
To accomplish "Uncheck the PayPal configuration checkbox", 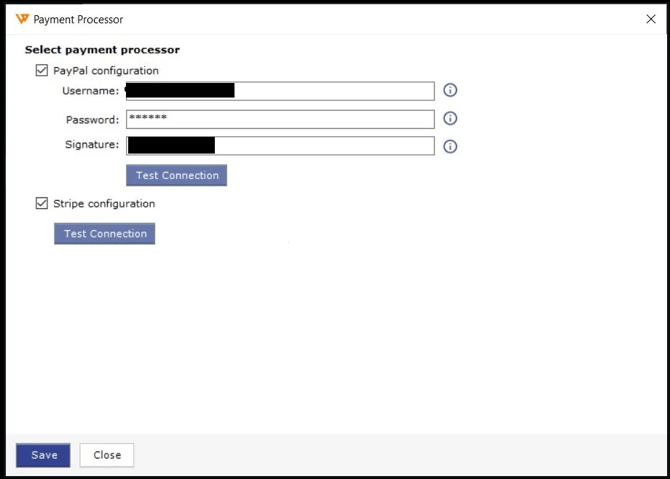I will [42, 71].
